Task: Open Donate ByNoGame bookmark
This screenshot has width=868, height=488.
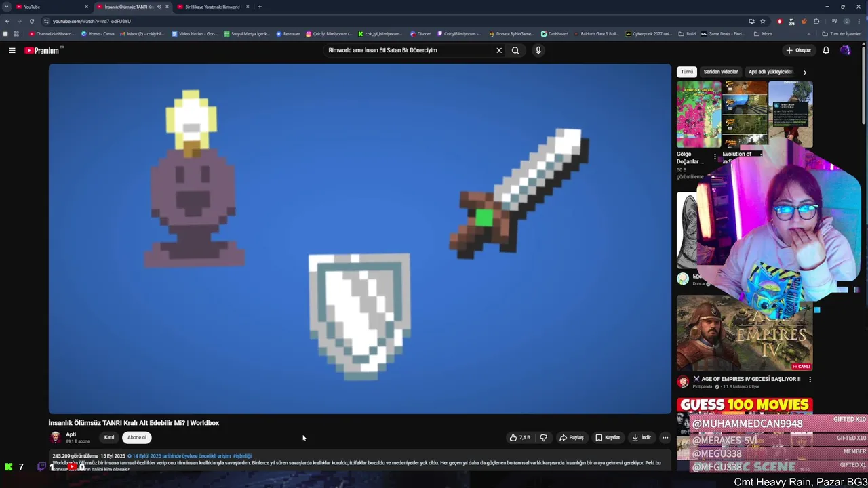Action: (511, 34)
